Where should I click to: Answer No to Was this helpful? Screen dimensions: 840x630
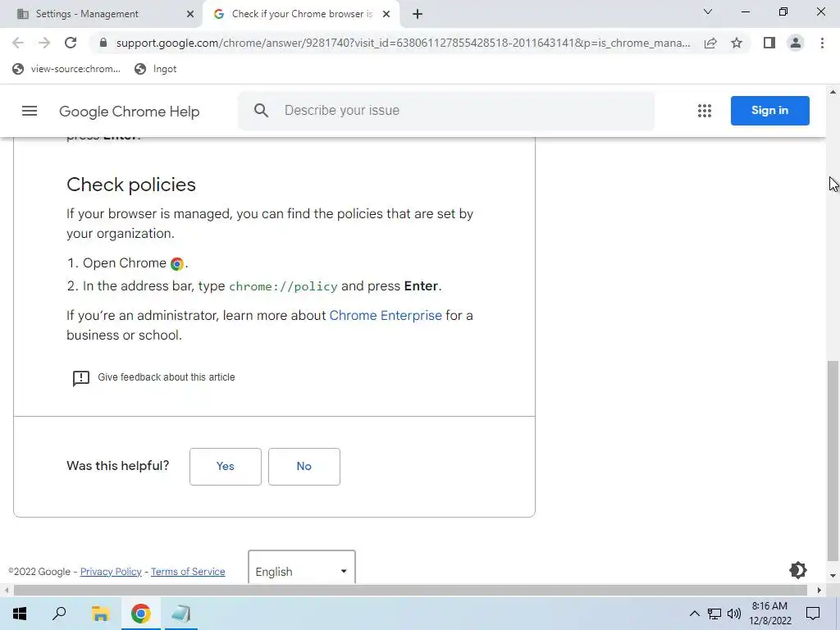tap(304, 467)
